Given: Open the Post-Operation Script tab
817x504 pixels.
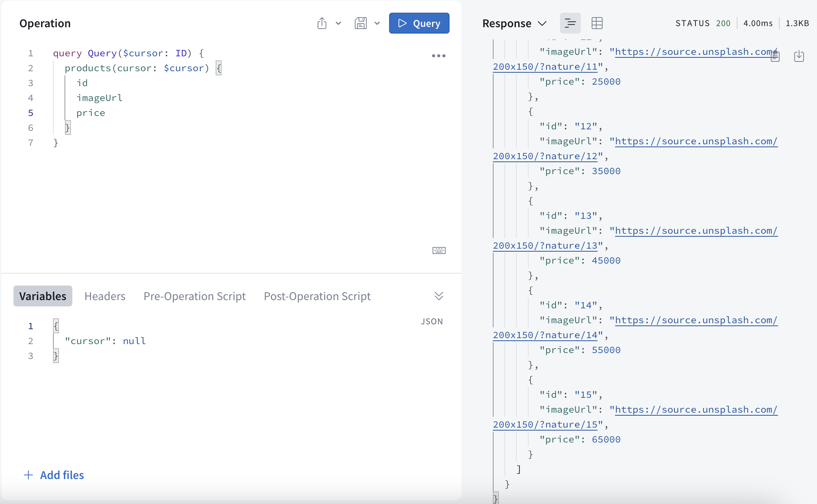Looking at the screenshot, I should (317, 296).
